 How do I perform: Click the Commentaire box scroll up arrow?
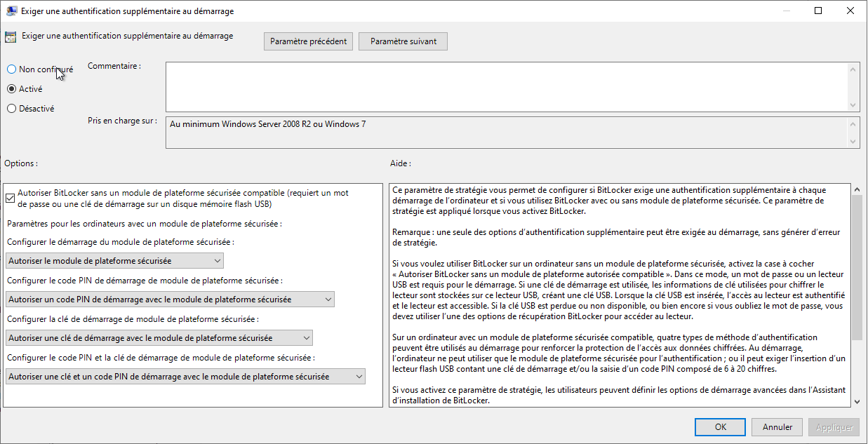853,69
